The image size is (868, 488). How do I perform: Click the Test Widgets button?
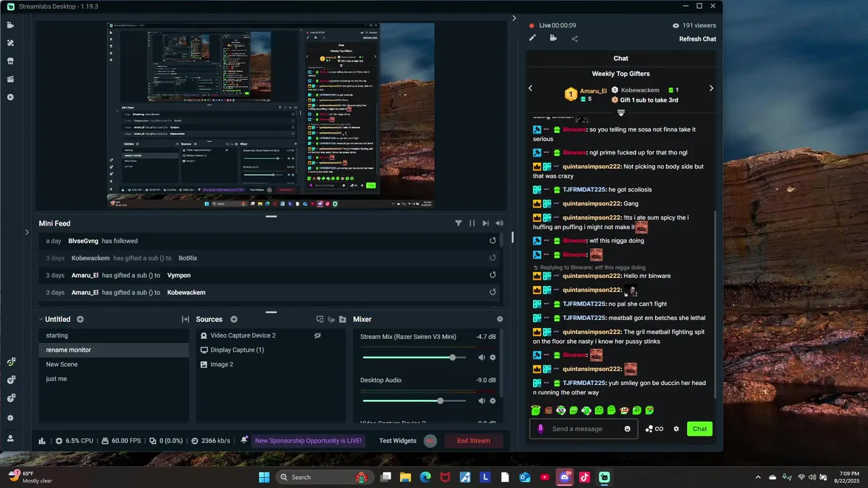coord(397,441)
